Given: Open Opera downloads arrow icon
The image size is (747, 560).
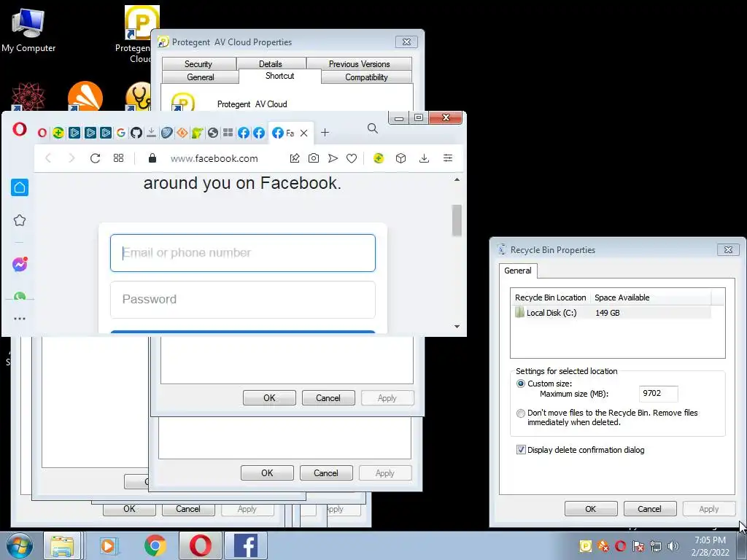Looking at the screenshot, I should [424, 158].
